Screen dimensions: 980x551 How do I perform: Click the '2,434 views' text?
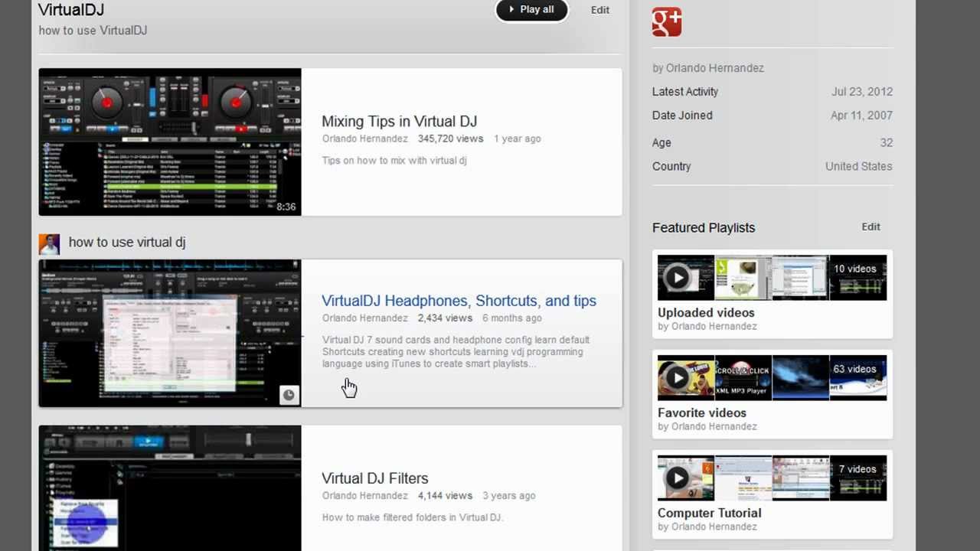click(445, 318)
